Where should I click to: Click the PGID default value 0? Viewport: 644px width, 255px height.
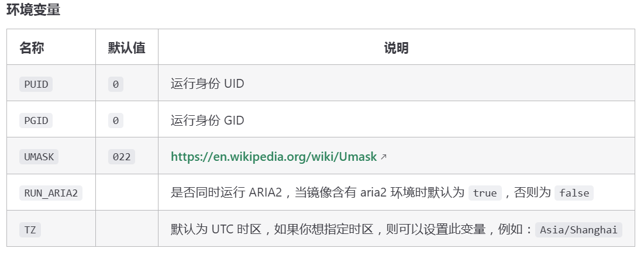115,120
